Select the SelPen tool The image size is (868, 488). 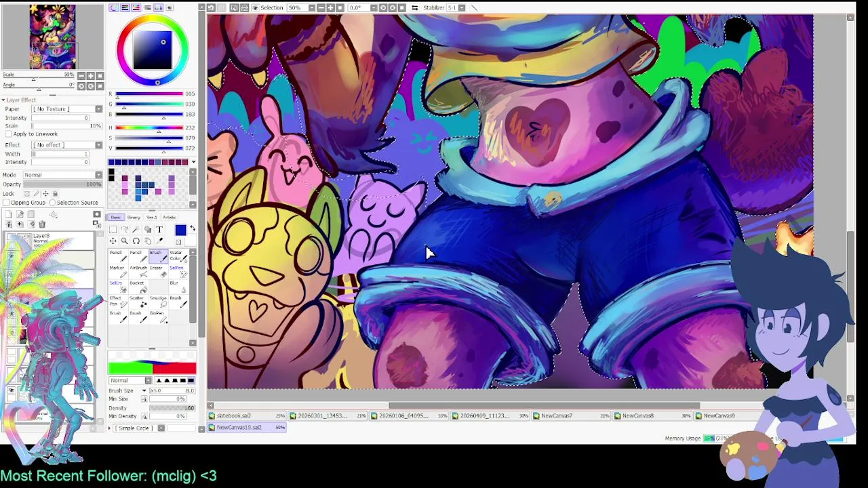coord(179,272)
